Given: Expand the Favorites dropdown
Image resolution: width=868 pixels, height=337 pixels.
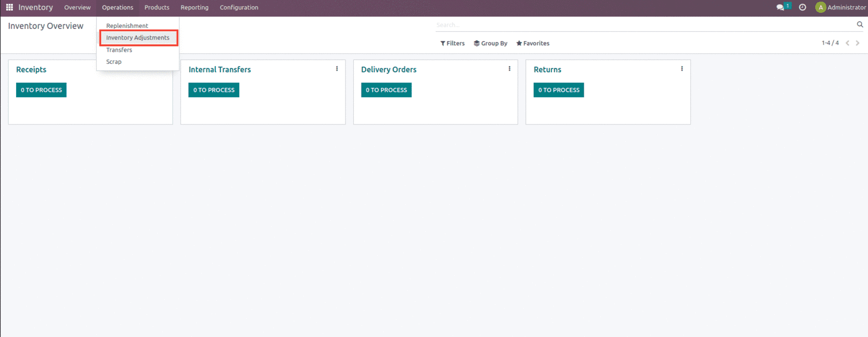Looking at the screenshot, I should tap(533, 43).
